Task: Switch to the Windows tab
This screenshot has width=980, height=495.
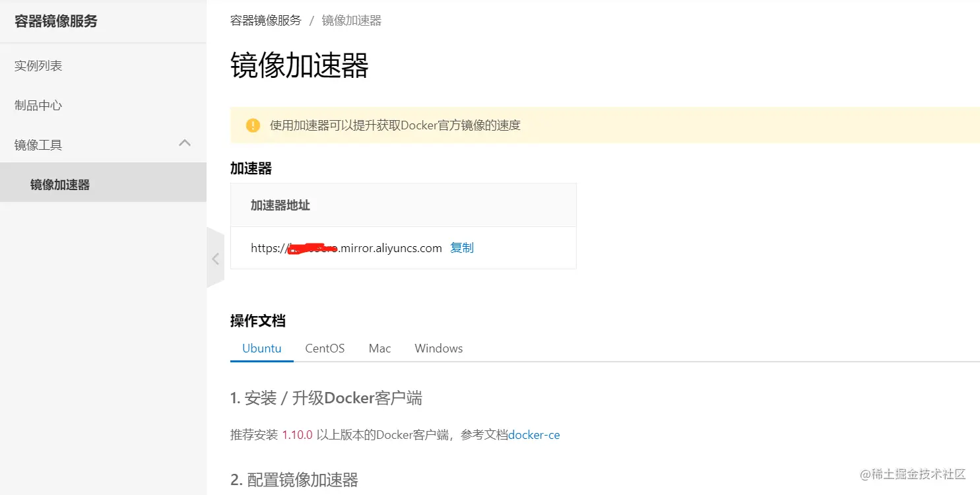Action: pos(438,348)
